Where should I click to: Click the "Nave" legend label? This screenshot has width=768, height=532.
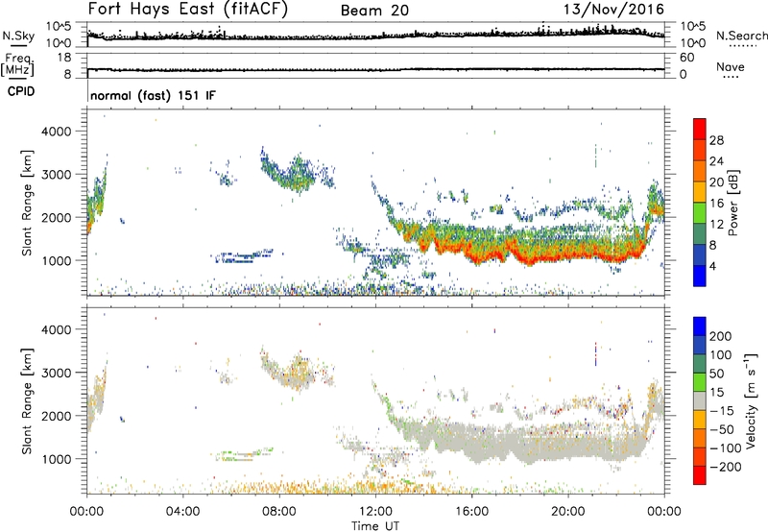click(x=731, y=66)
